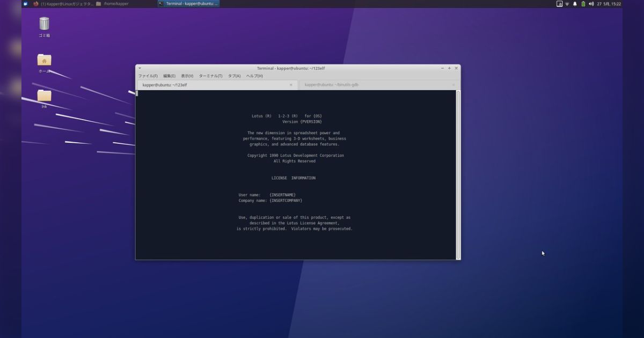Screen dimensions: 644x338
Task: Select the trash can desktop icon
Action: [44, 27]
